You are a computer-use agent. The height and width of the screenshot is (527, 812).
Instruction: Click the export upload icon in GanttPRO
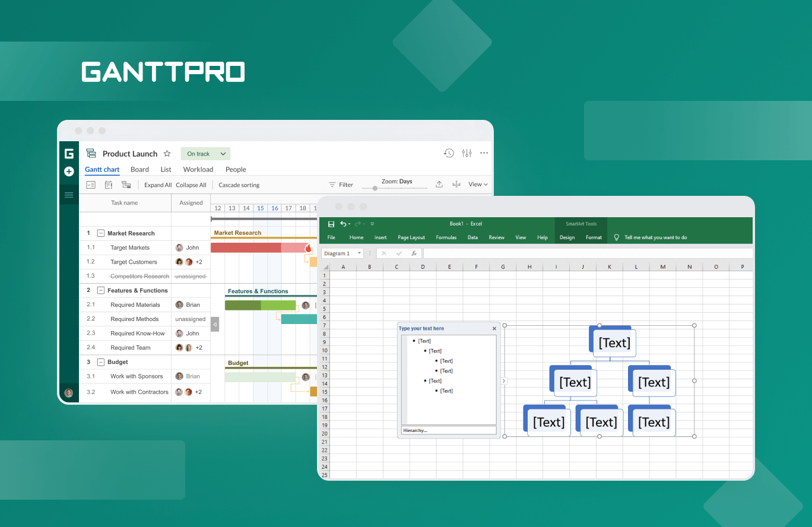[x=439, y=184]
